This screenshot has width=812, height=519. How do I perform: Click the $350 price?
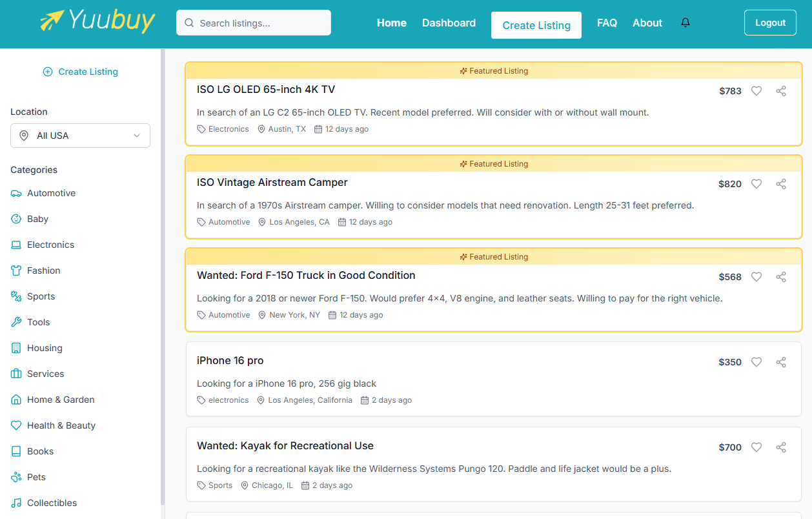730,362
